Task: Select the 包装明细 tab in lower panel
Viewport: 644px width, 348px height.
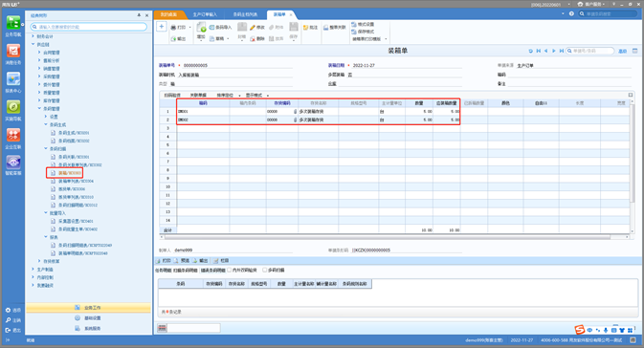Action: (x=163, y=270)
